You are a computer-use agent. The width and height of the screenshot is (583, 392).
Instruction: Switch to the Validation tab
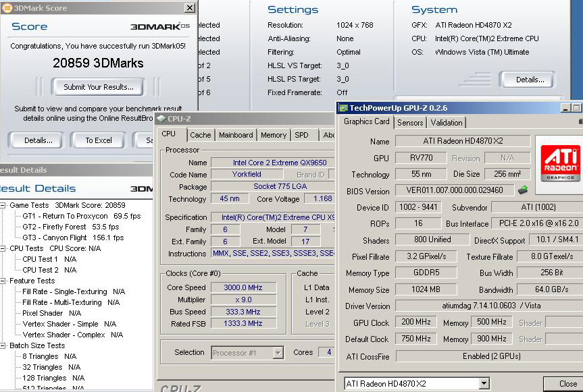click(x=447, y=123)
